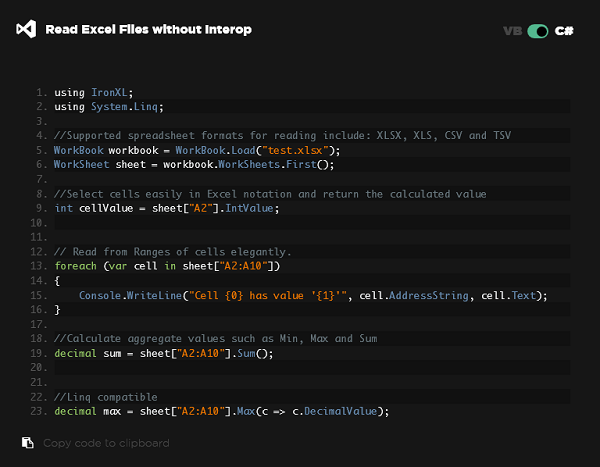Select the VB language label
The image size is (600, 467).
512,31
